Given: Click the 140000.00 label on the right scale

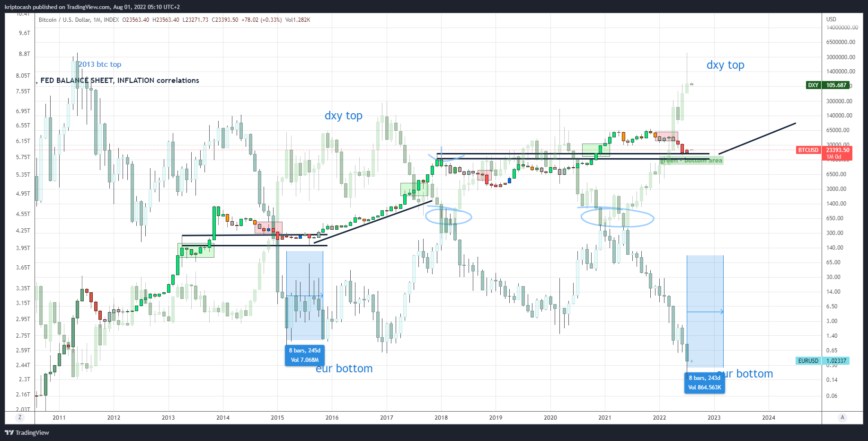Looking at the screenshot, I should coord(840,116).
